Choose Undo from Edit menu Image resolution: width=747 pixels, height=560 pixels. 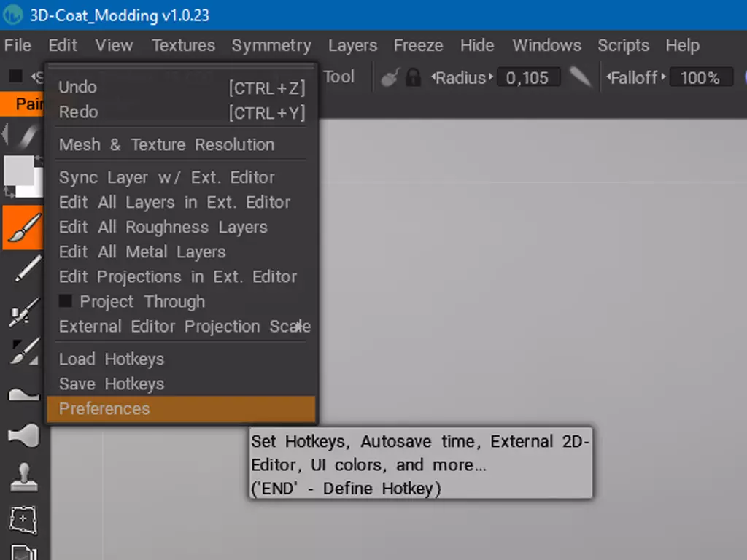(182, 87)
